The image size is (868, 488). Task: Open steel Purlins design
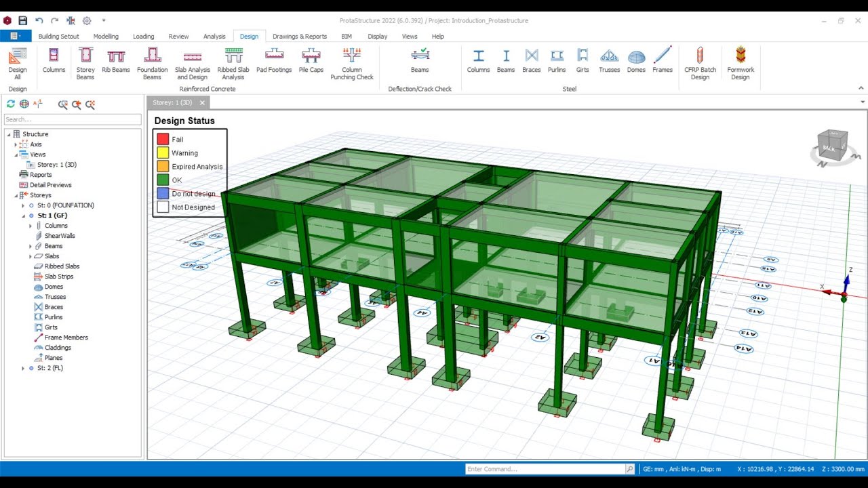point(557,60)
